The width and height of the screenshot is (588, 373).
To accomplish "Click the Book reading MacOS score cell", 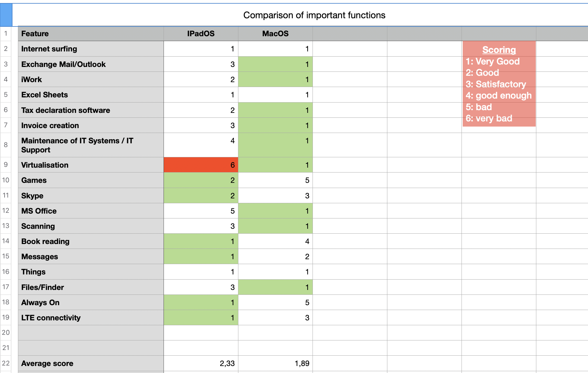I will (x=275, y=241).
